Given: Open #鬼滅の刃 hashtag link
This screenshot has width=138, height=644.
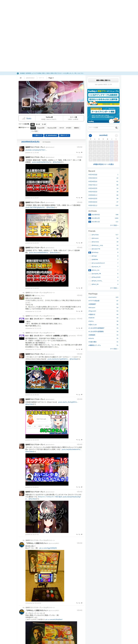Looking at the screenshot, I should tap(92, 314).
